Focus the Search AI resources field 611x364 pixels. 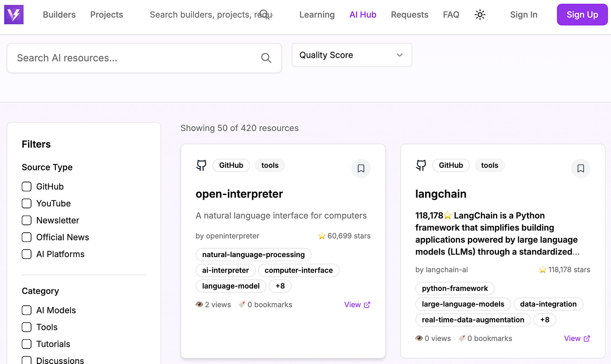144,58
